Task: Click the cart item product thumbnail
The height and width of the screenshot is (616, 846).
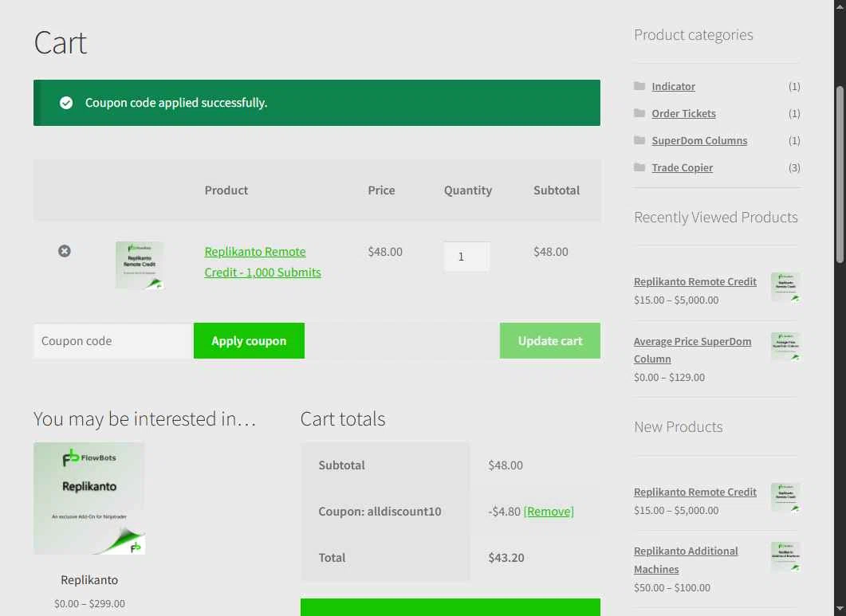Action: 140,265
